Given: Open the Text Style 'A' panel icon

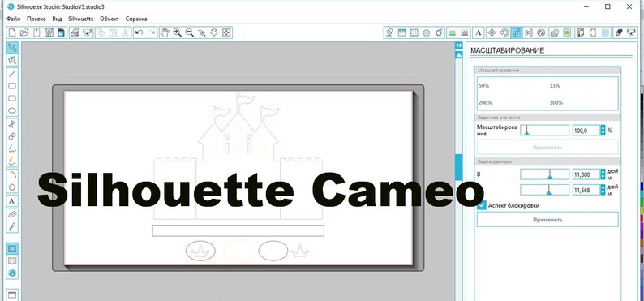Looking at the screenshot, I should [x=478, y=32].
